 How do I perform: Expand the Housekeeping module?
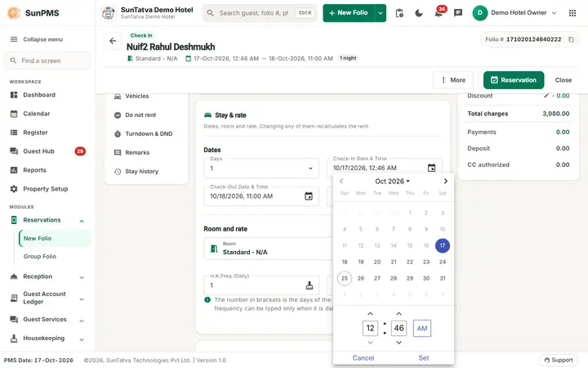pos(82,339)
